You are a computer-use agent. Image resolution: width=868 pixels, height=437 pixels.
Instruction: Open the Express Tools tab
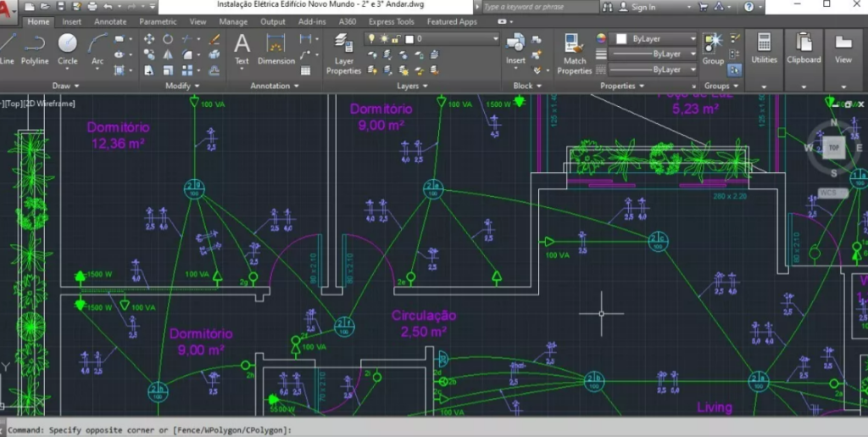pyautogui.click(x=391, y=21)
